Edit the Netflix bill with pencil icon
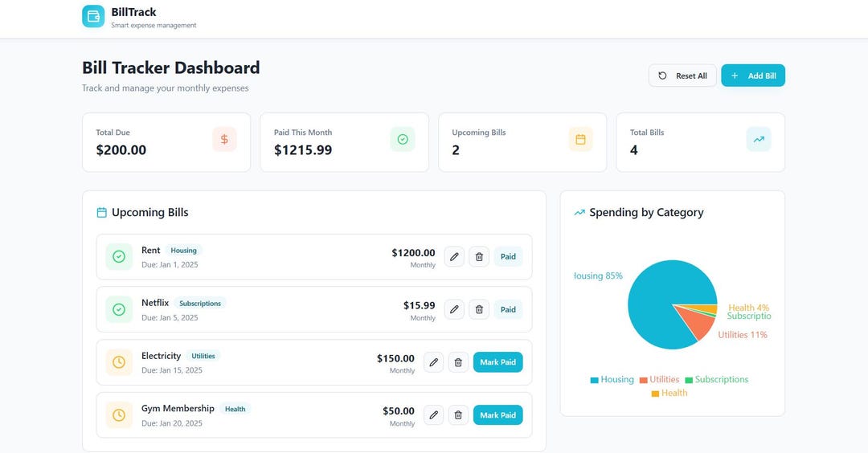This screenshot has width=868, height=453. pyautogui.click(x=454, y=309)
